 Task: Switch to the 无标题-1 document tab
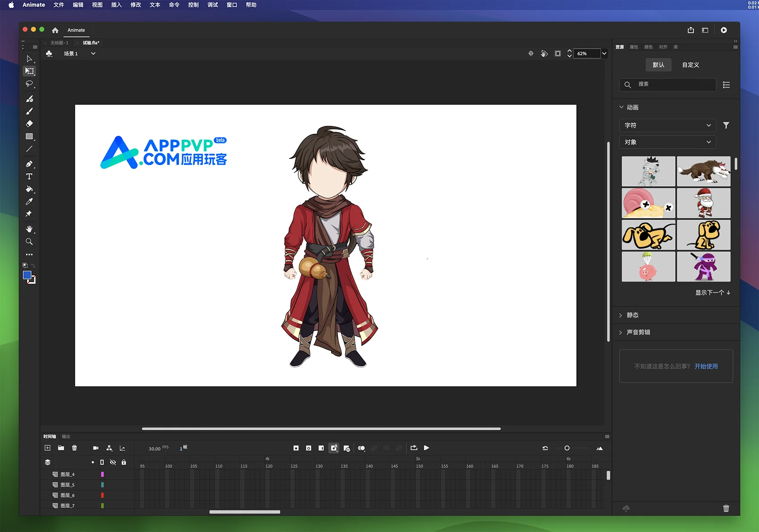(59, 43)
